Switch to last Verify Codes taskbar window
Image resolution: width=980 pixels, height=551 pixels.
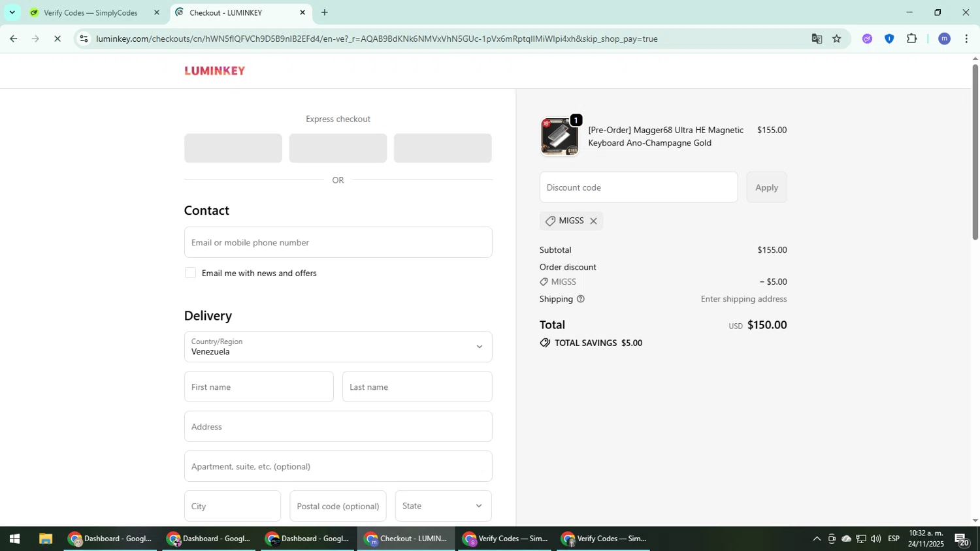point(604,539)
